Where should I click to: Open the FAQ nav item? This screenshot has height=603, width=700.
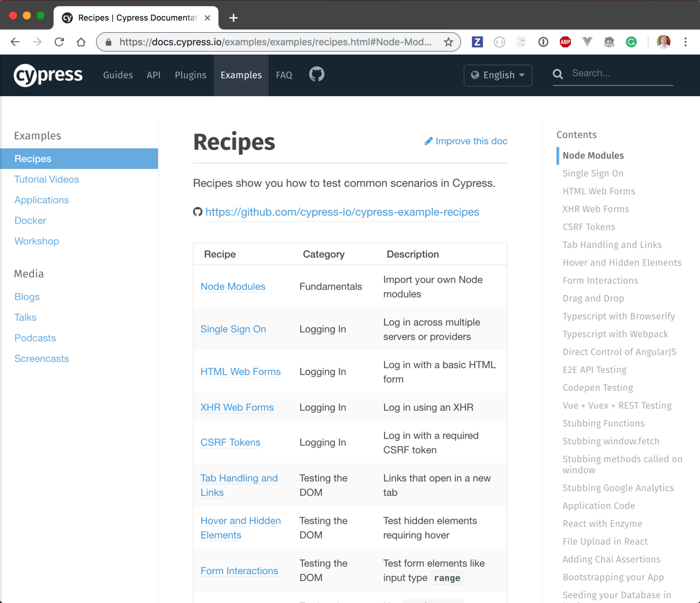(284, 75)
